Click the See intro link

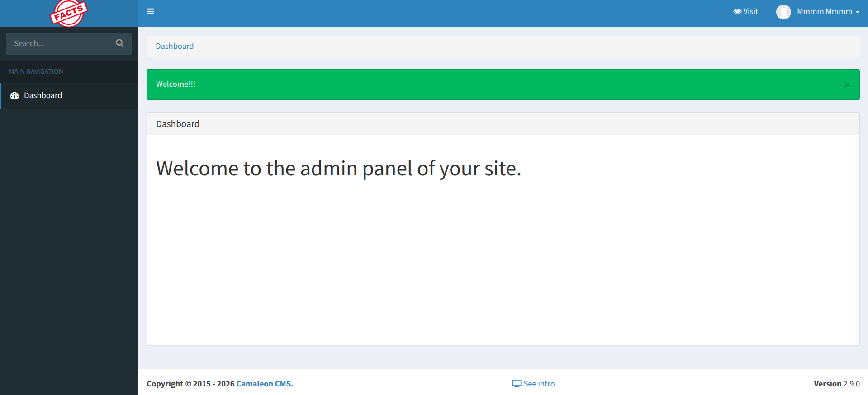540,384
